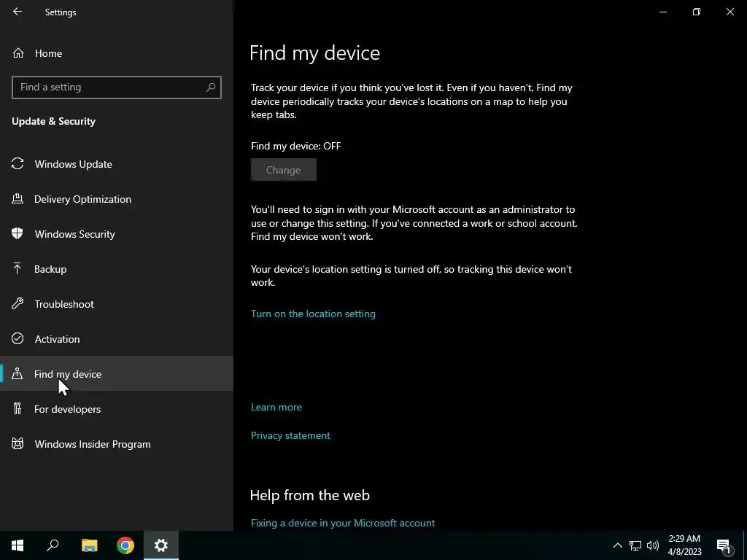Click the Activation checkmark icon
This screenshot has height=560, width=747.
click(x=18, y=338)
